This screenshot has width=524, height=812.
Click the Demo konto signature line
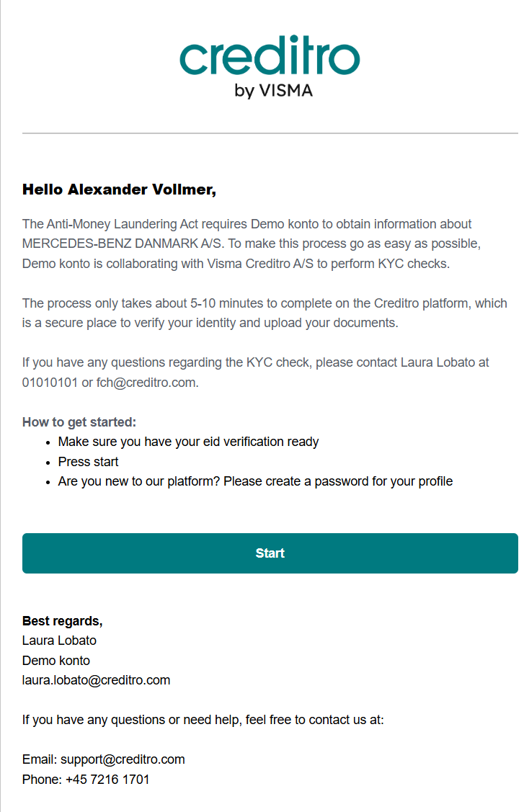(56, 660)
